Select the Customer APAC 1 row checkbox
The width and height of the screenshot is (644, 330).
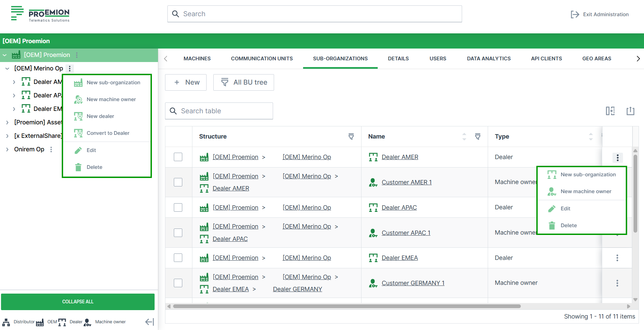(x=178, y=233)
